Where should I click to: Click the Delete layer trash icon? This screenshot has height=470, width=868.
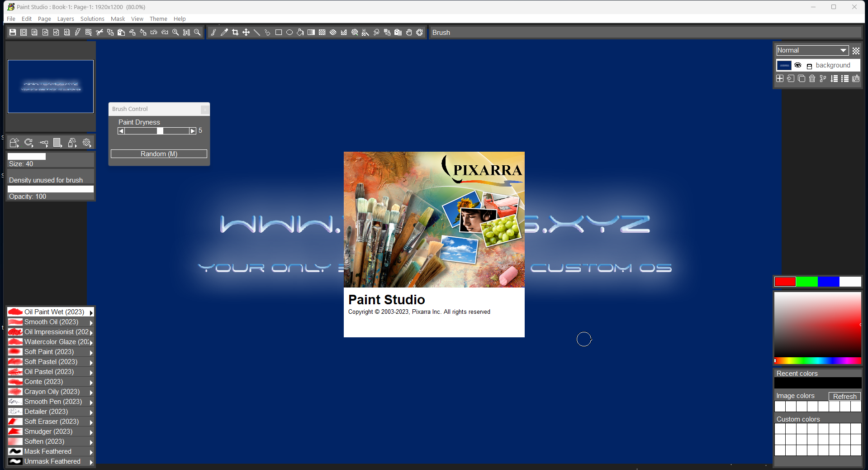[812, 78]
